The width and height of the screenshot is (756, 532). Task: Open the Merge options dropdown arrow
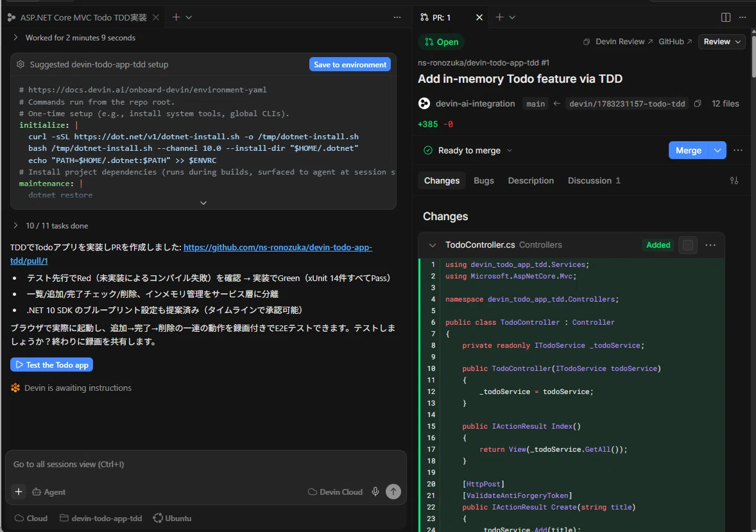tap(717, 150)
